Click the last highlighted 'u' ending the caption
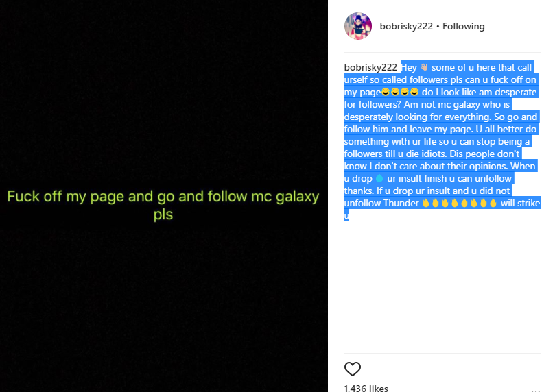555x392 pixels. [347, 215]
